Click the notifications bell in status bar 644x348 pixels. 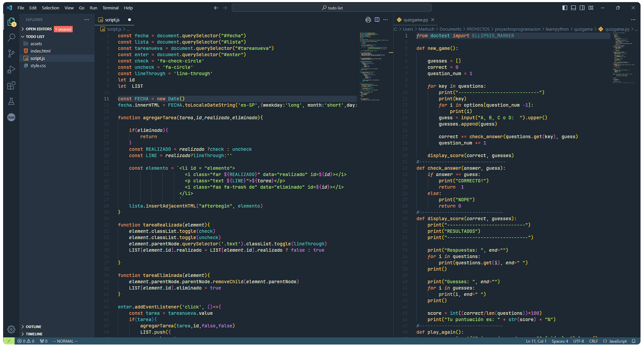point(633,341)
